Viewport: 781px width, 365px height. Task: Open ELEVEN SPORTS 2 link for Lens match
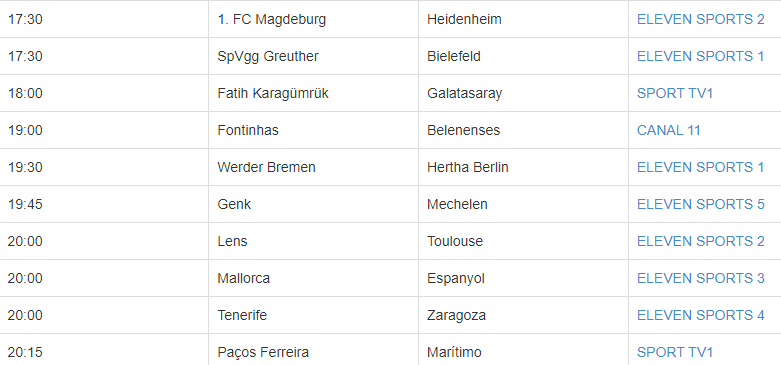tap(700, 241)
